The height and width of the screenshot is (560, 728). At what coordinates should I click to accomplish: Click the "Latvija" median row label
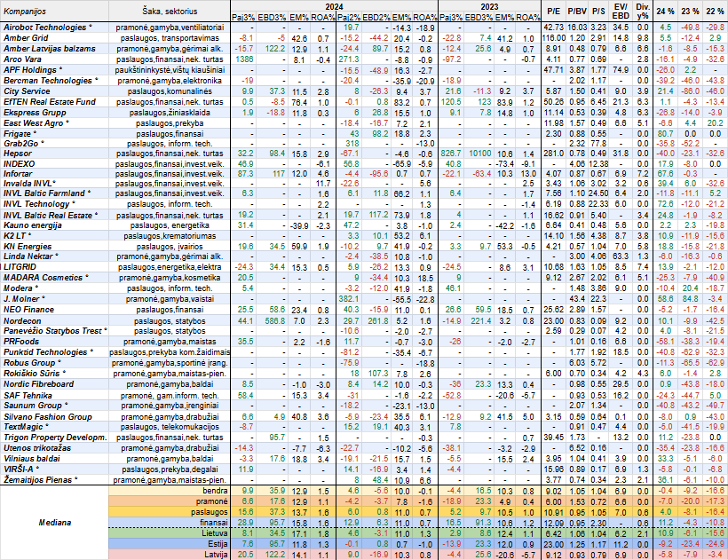tap(170, 555)
